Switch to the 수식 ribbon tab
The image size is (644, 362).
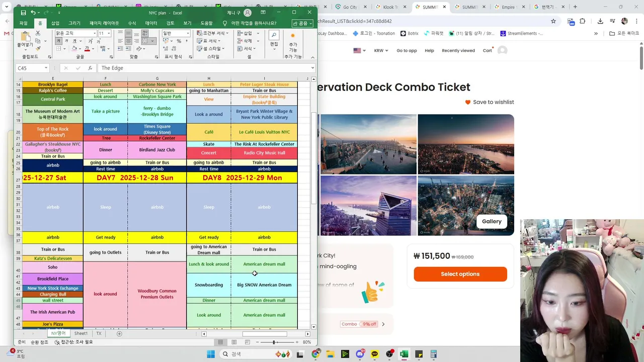pos(132,23)
